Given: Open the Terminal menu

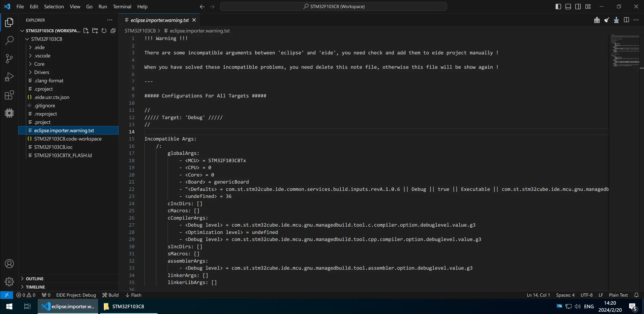Looking at the screenshot, I should [122, 6].
